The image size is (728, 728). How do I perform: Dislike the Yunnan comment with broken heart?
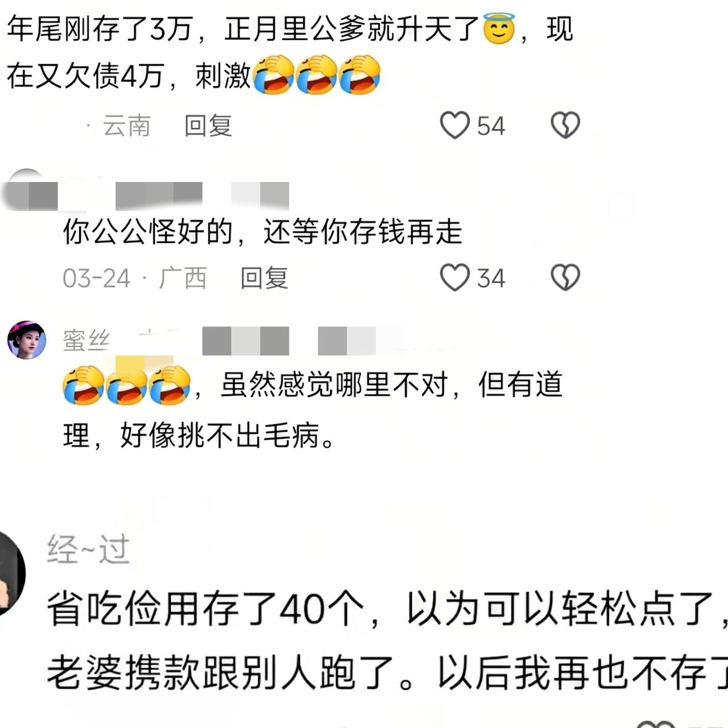(x=565, y=125)
